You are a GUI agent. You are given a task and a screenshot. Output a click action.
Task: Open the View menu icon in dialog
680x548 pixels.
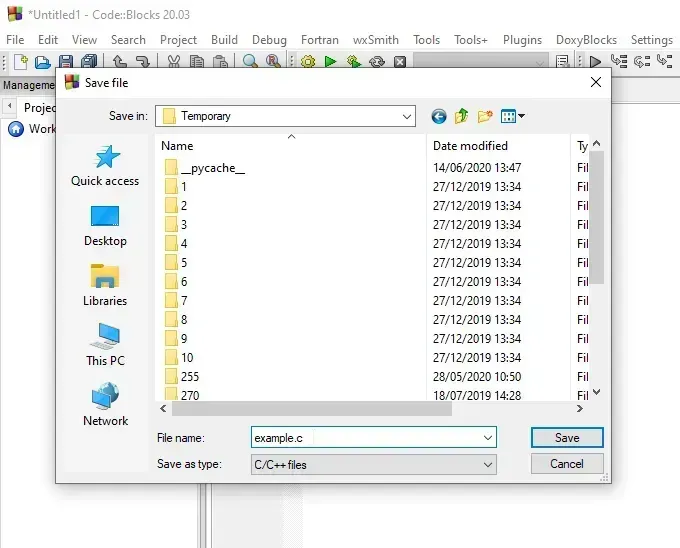(x=512, y=116)
